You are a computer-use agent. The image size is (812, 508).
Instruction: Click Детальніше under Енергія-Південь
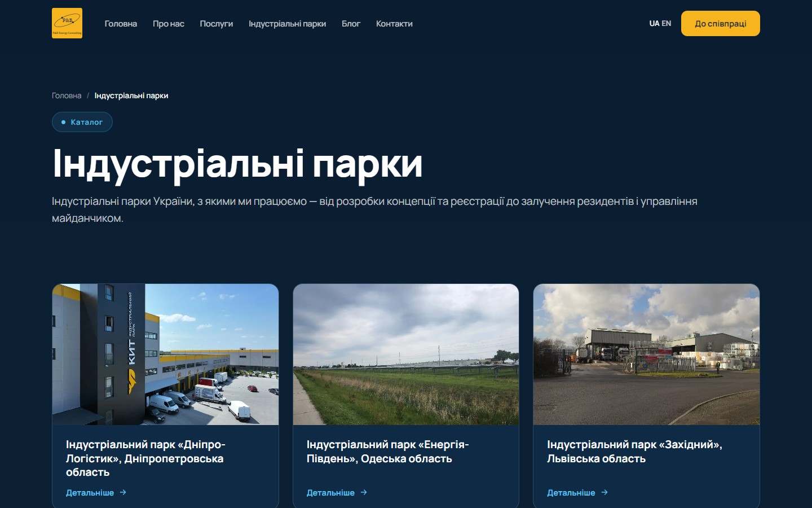pyautogui.click(x=330, y=493)
